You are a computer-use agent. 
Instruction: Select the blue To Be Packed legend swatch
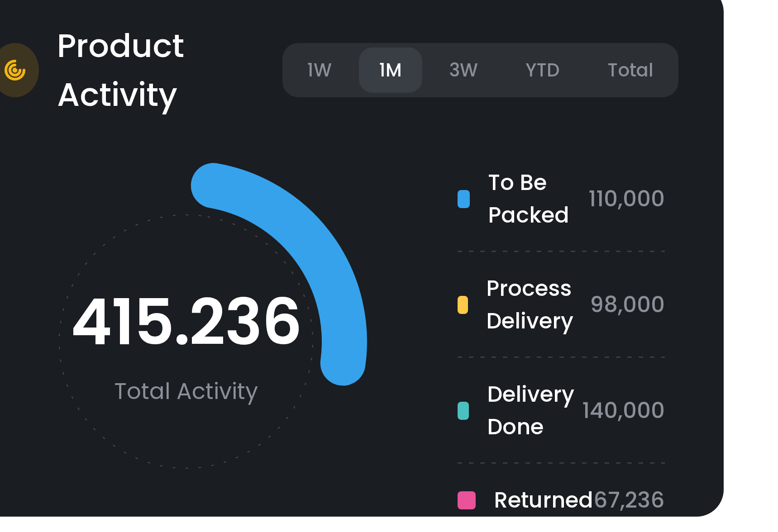[463, 199]
